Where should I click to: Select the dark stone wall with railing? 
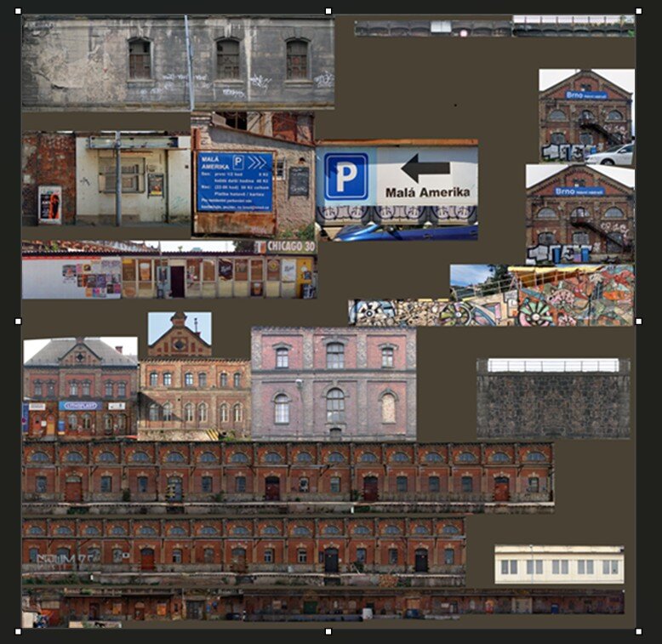[553, 400]
